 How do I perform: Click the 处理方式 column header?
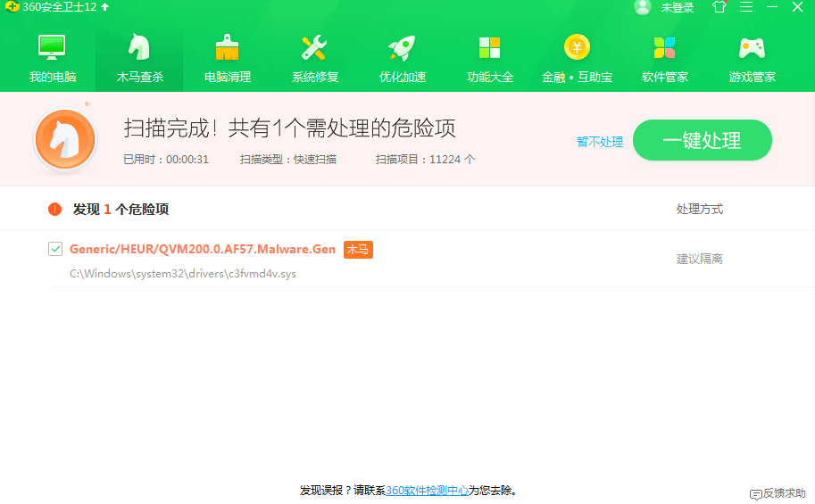coord(700,209)
